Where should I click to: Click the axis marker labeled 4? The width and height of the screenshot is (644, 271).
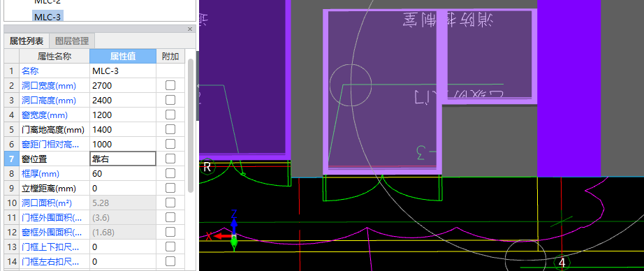pyautogui.click(x=562, y=263)
